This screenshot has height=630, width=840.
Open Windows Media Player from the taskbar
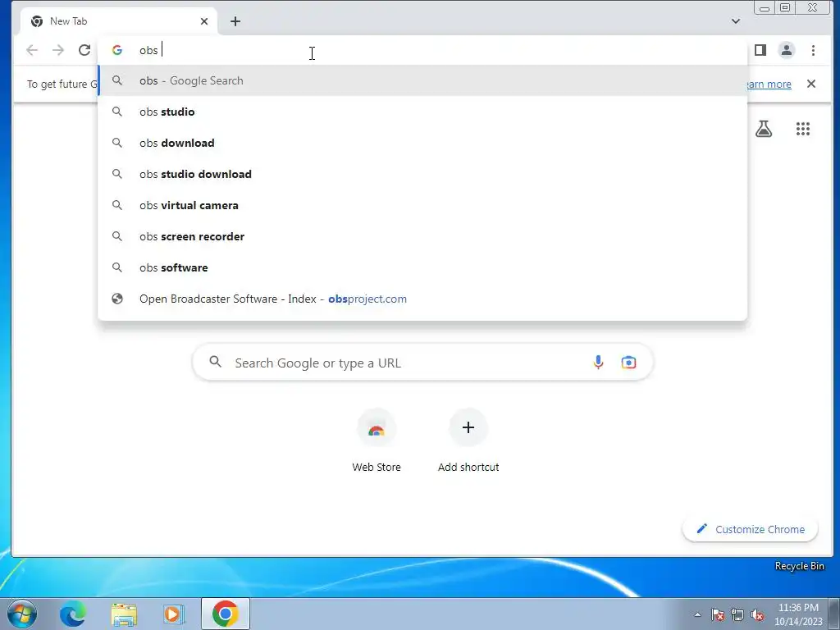coord(174,614)
